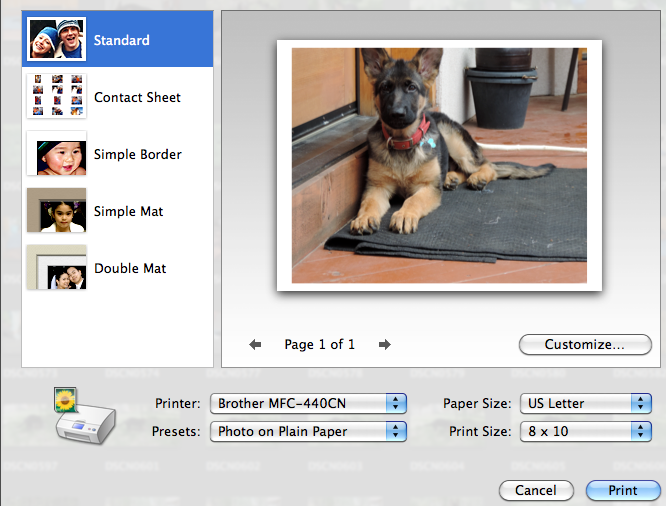Choose the Simple Border thumbnail
666x506 pixels.
point(56,153)
